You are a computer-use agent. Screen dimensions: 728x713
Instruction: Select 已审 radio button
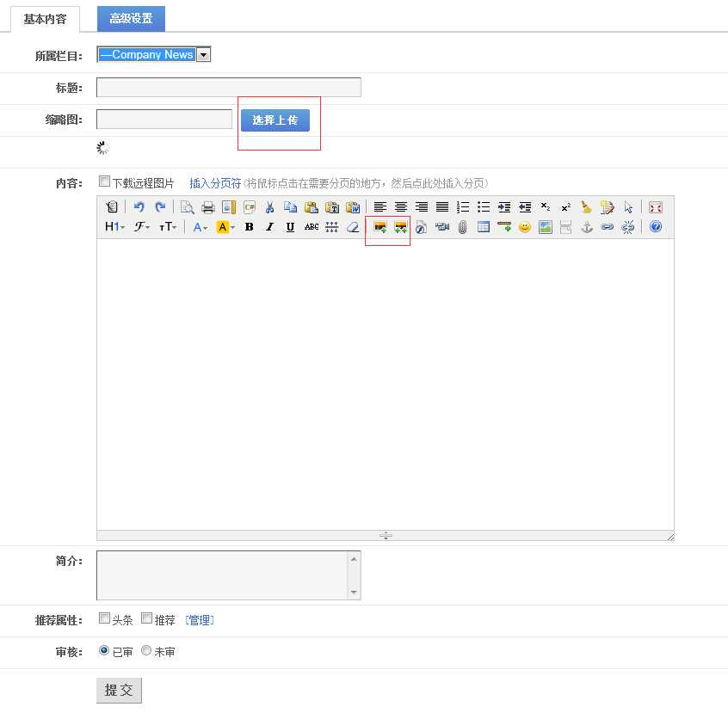tap(104, 650)
